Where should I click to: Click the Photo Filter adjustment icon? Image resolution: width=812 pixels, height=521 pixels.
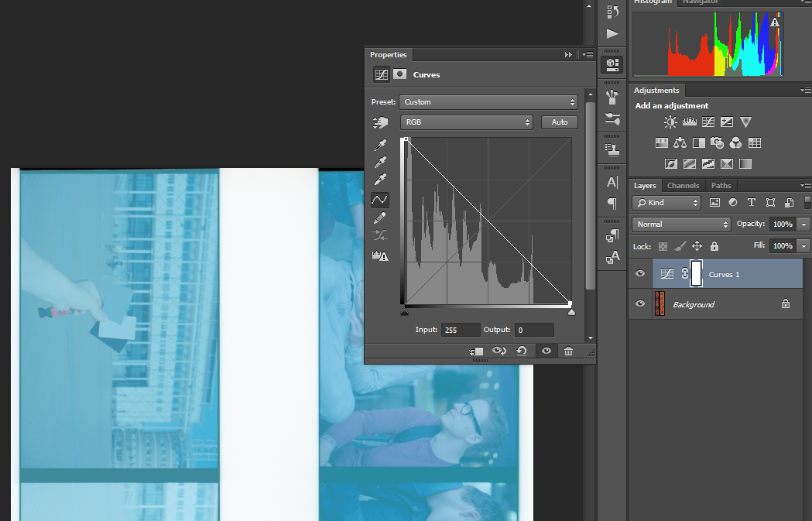tap(717, 143)
